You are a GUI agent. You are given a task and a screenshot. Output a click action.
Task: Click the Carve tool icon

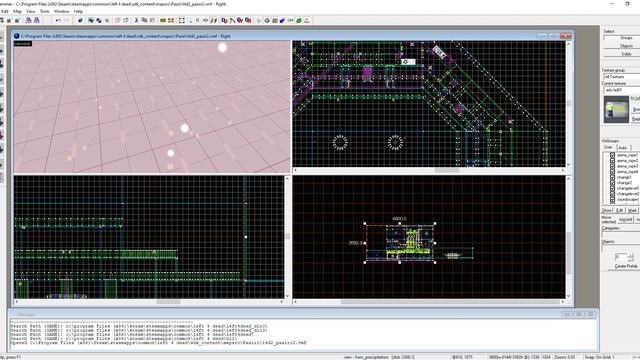coord(80,20)
